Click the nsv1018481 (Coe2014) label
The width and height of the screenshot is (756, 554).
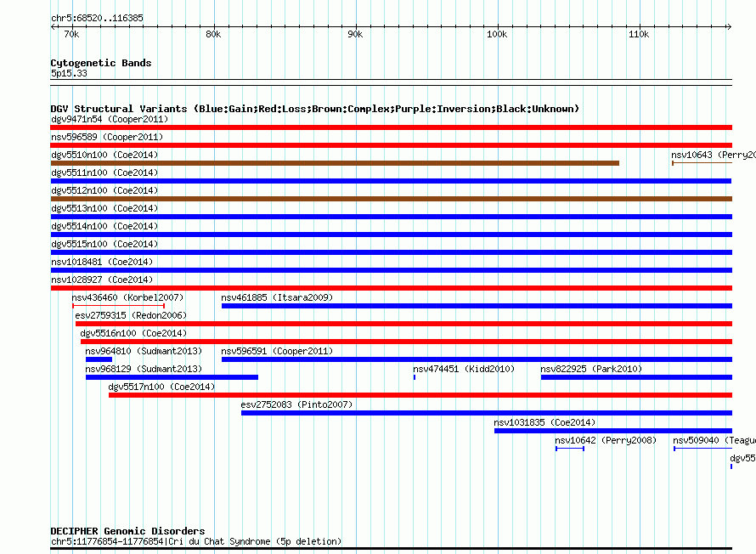coord(102,263)
